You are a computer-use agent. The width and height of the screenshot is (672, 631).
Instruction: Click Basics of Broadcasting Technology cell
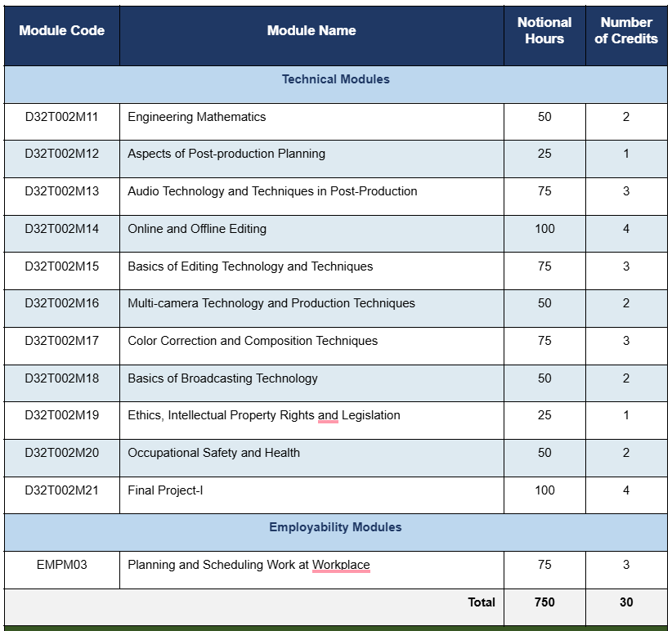click(222, 378)
